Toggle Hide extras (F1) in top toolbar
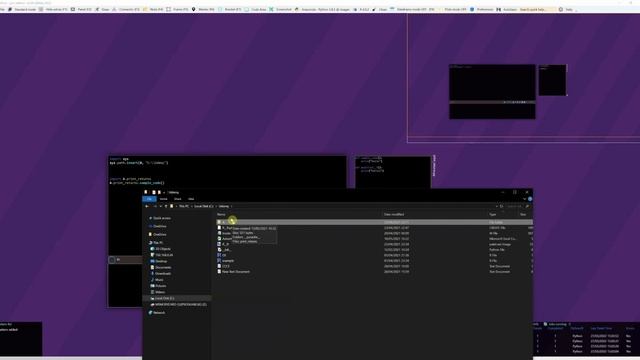Screen dimensions: 640x360 coord(53,9)
